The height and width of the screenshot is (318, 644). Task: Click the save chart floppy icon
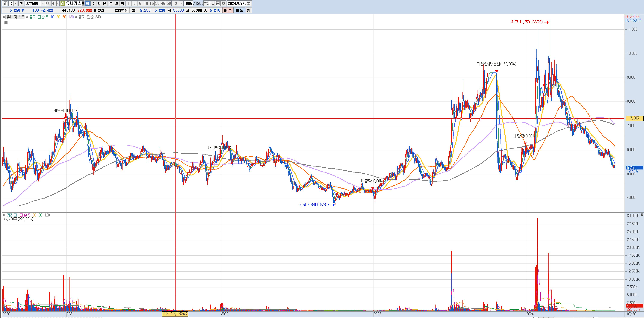pyautogui.click(x=218, y=3)
